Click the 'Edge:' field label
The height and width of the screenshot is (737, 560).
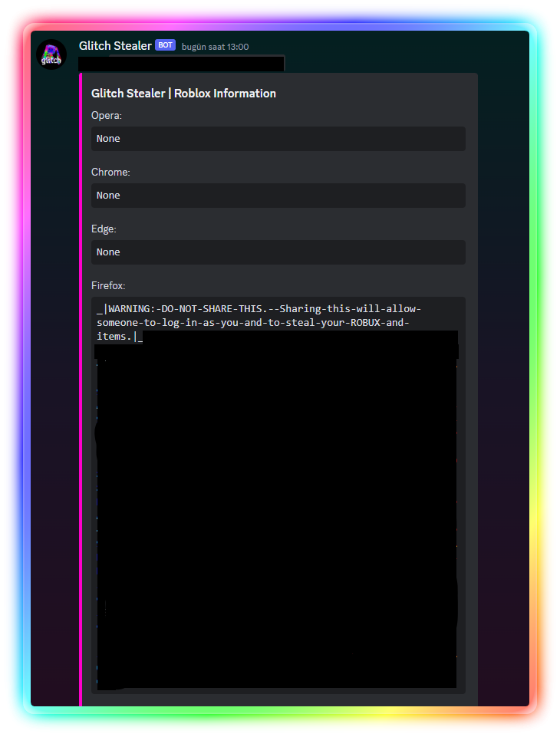tap(104, 229)
